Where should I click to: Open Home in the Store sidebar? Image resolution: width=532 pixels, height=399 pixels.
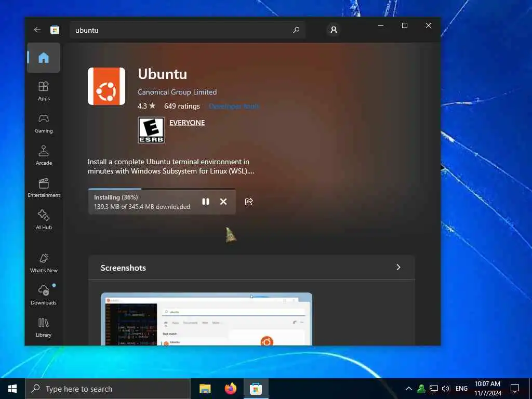(44, 58)
